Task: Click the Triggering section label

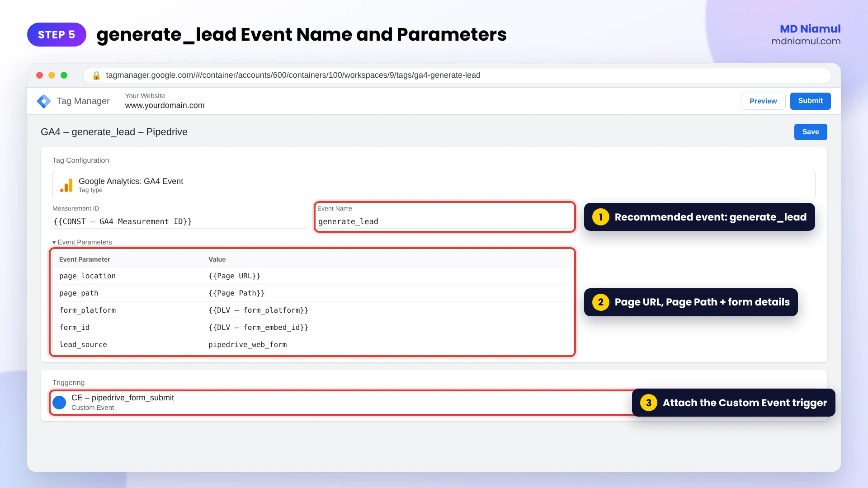Action: tap(68, 383)
